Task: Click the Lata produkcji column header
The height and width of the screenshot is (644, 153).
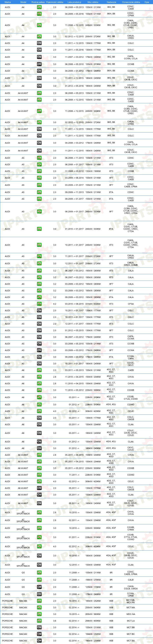Action: click(74, 2)
